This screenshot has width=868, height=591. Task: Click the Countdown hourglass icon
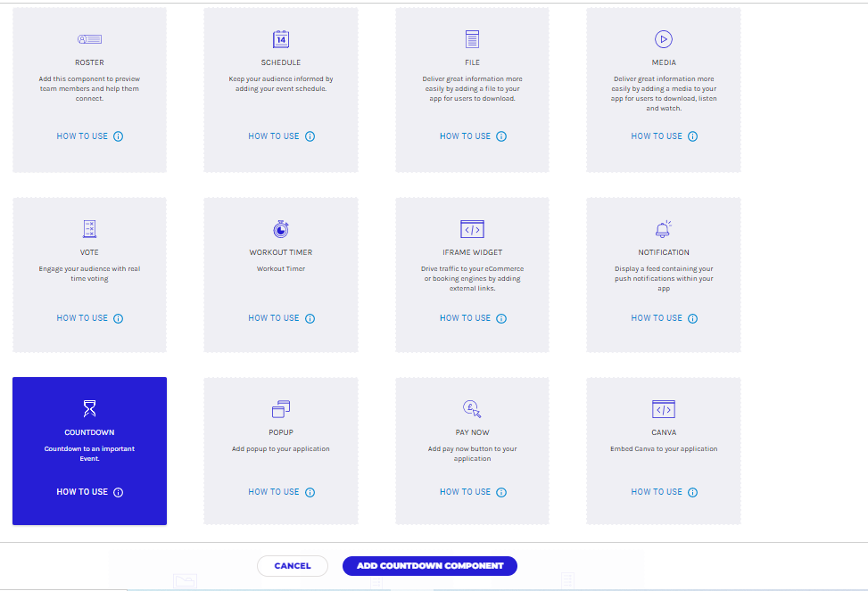tap(89, 409)
